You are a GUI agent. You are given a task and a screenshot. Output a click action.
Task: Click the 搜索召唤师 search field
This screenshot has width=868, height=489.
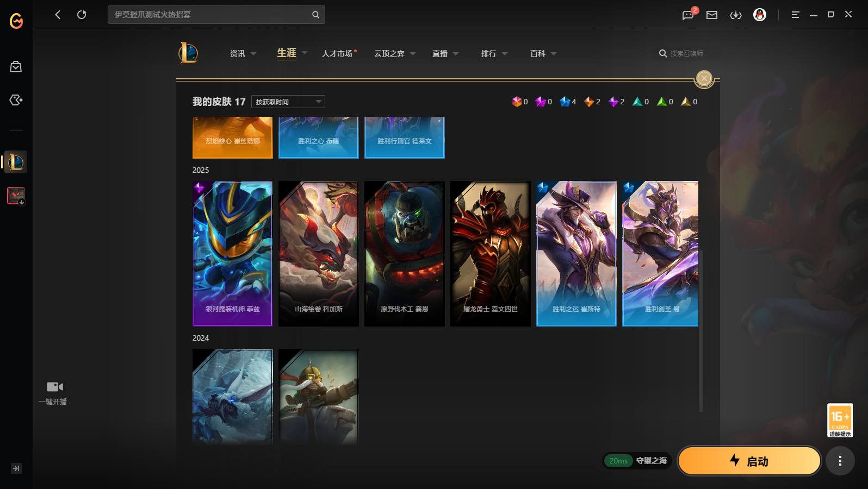tap(686, 53)
